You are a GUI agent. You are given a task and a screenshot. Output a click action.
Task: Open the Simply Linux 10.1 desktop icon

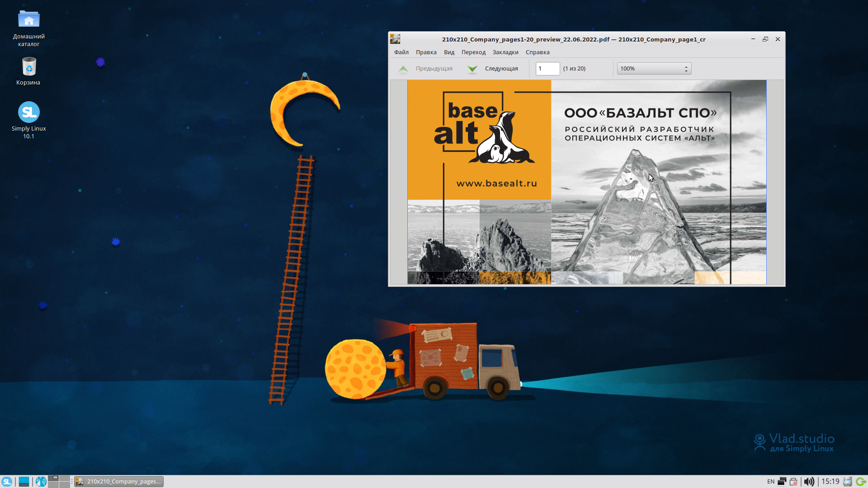point(28,112)
